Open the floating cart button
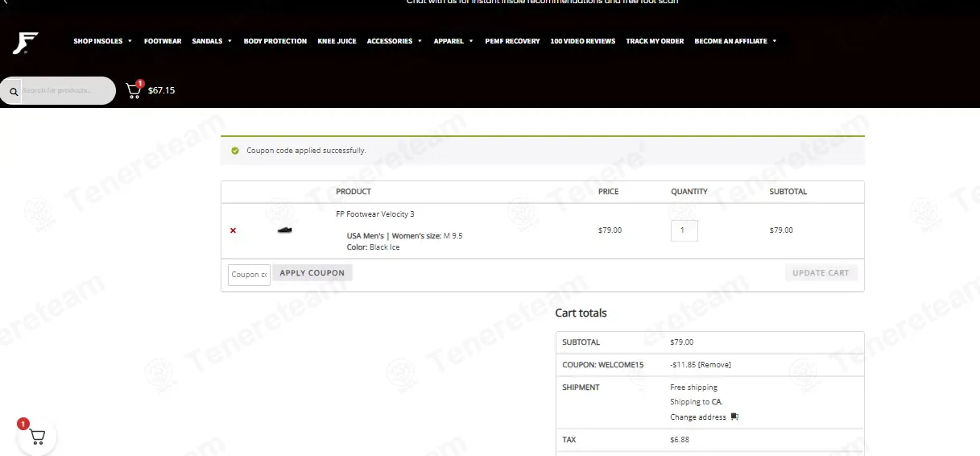 click(36, 436)
